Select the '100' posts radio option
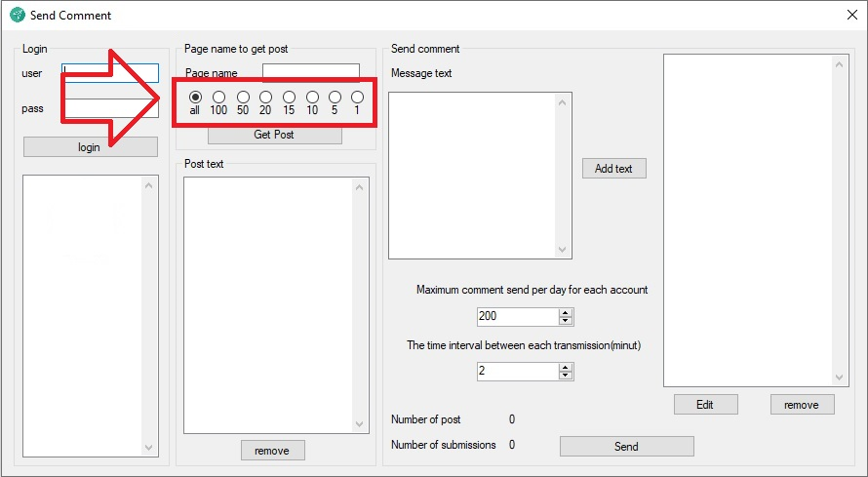This screenshot has height=477, width=868. pos(218,97)
